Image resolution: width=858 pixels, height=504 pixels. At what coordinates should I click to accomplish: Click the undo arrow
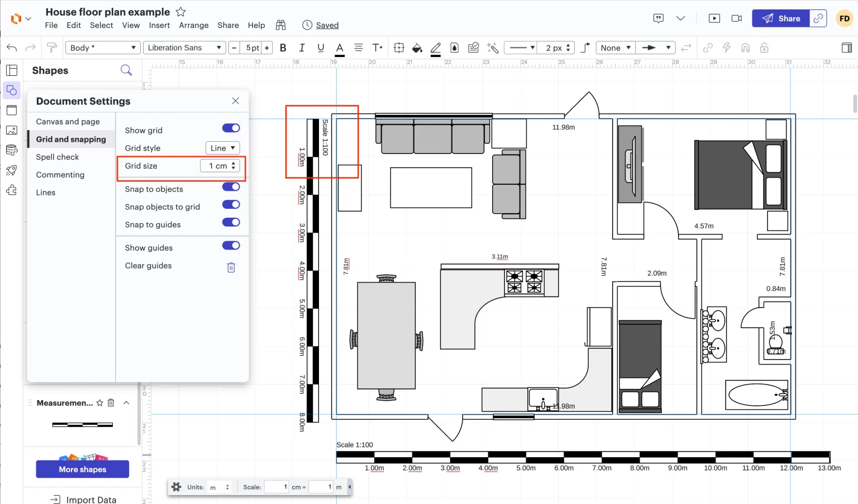[12, 48]
